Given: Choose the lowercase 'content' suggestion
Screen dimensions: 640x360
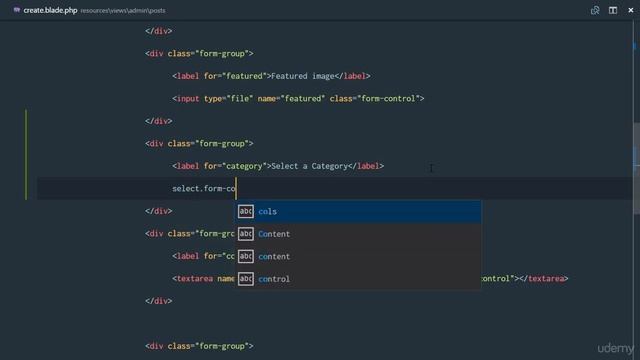Looking at the screenshot, I should pos(358,256).
